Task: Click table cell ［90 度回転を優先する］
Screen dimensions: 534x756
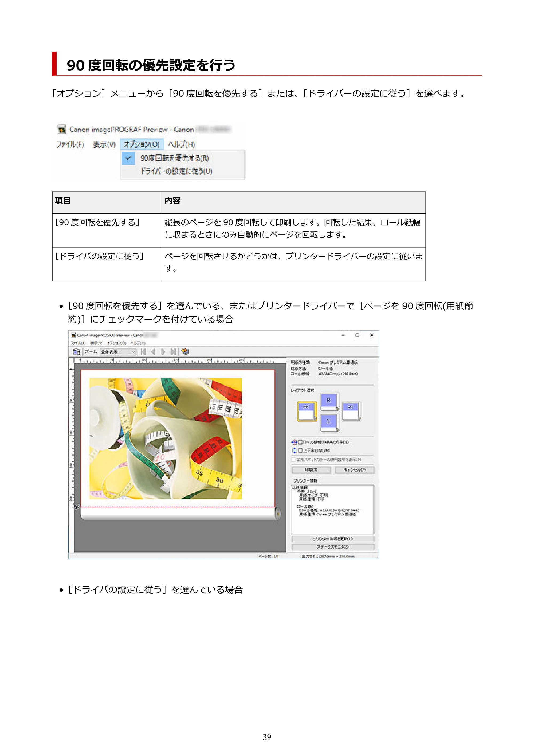Action: pos(107,230)
